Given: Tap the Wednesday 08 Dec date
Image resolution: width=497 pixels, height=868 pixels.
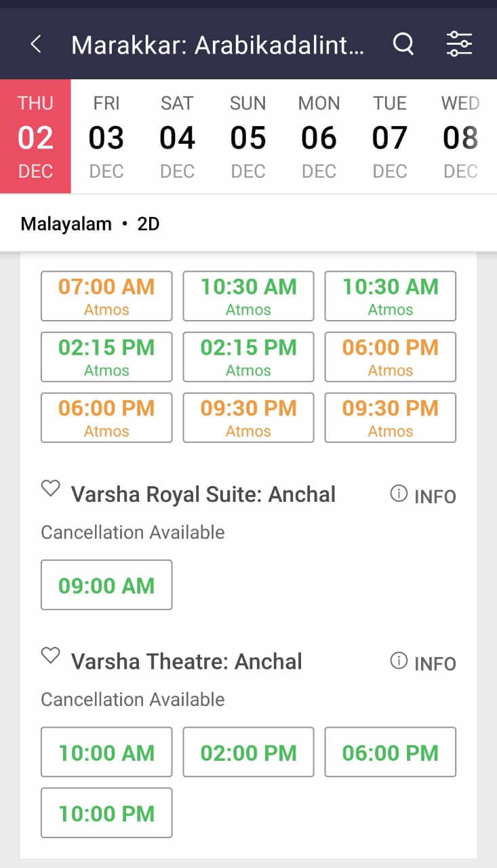Looking at the screenshot, I should pos(460,137).
